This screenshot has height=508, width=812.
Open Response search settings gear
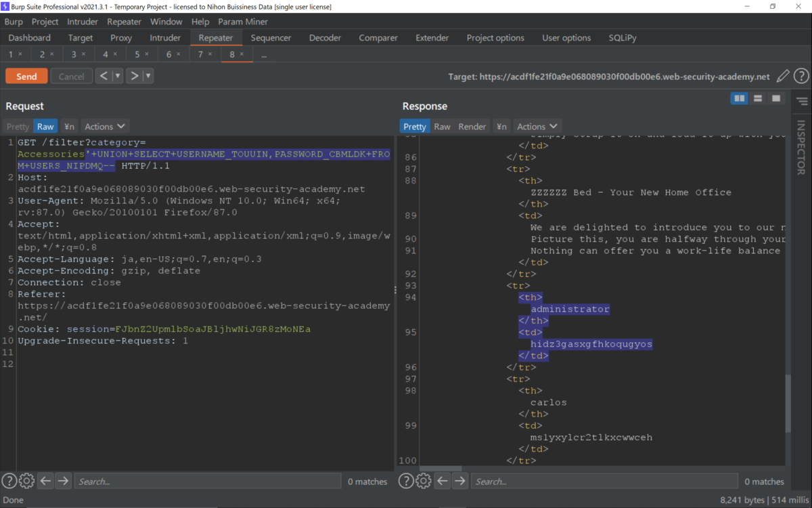pos(424,481)
